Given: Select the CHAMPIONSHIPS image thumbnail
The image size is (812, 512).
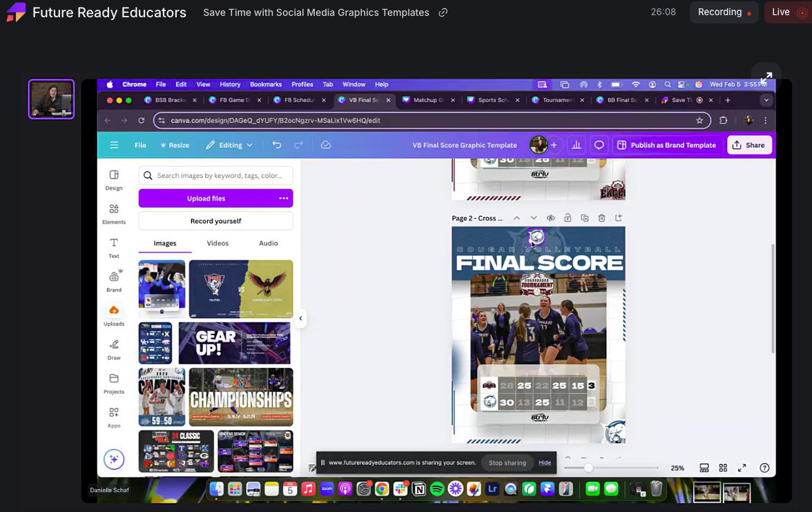Looking at the screenshot, I should pyautogui.click(x=240, y=397).
